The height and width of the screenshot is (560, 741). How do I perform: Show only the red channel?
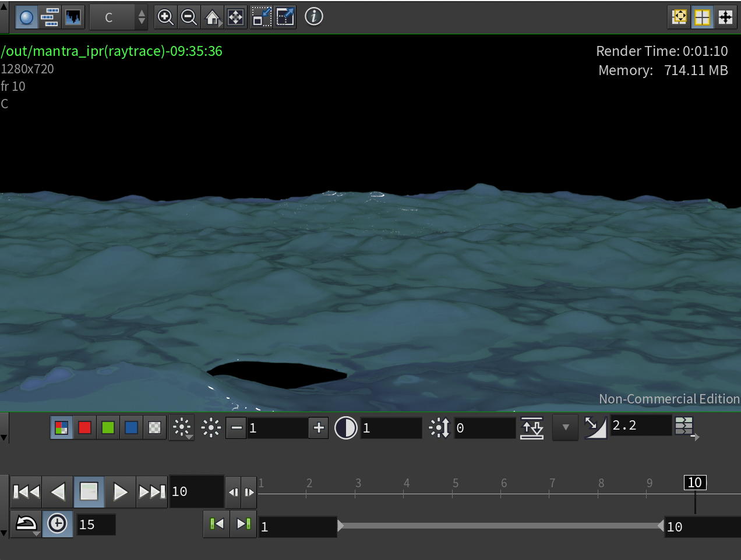84,427
